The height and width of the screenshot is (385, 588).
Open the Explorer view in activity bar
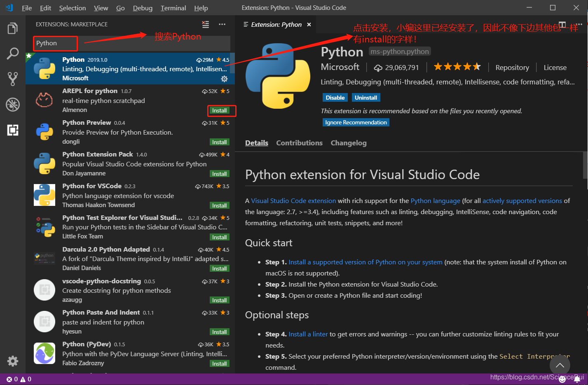[13, 28]
